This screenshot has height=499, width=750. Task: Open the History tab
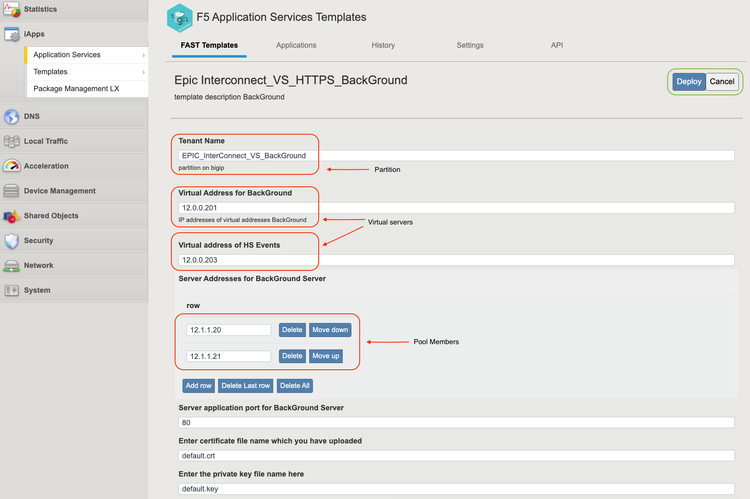pyautogui.click(x=383, y=46)
